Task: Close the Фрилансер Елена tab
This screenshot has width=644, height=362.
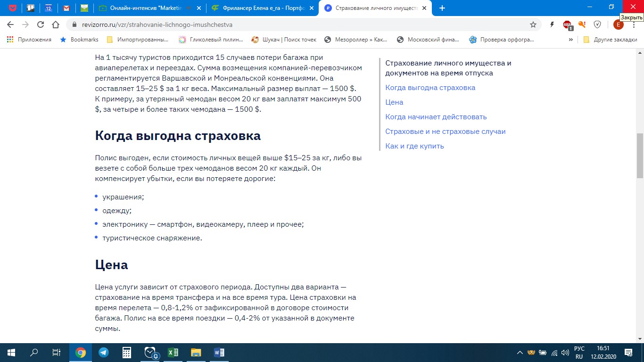Action: (x=311, y=8)
